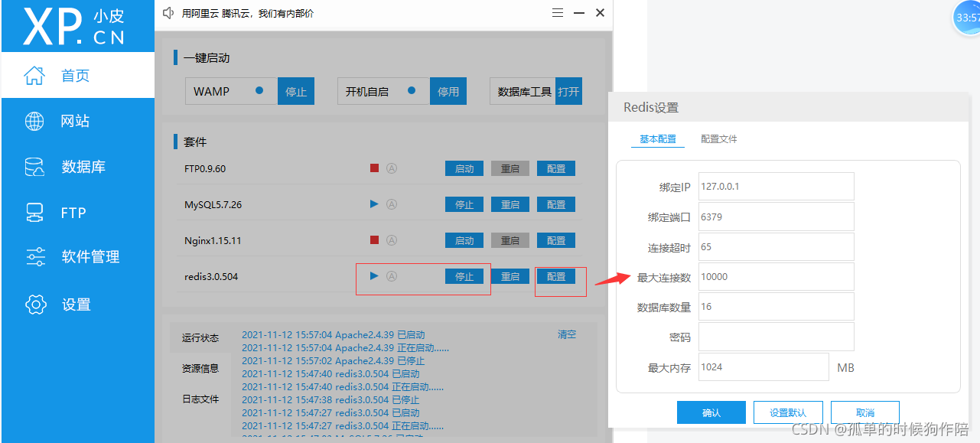Click the 开机自启 status dot indicator
Screen dimensions: 980x443
(x=412, y=90)
